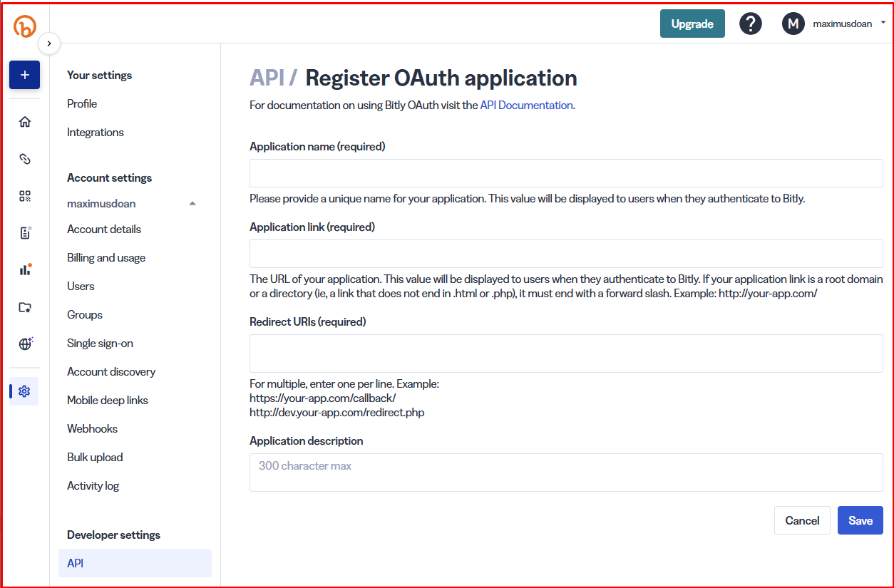Screen dimensions: 894x588
Task: Cancel the OAuth application registration
Action: click(802, 520)
